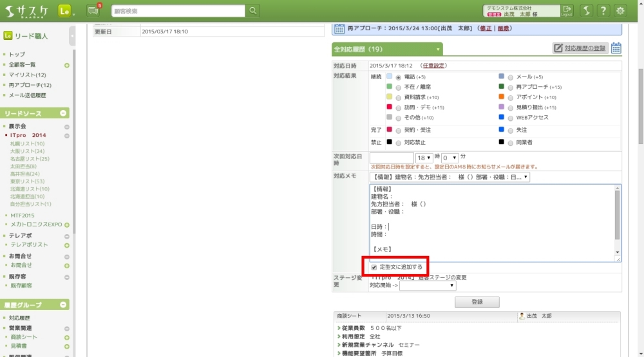This screenshot has width=644, height=357.
Task: Open the 全対応履歴 (19) tab
Action: click(x=387, y=49)
